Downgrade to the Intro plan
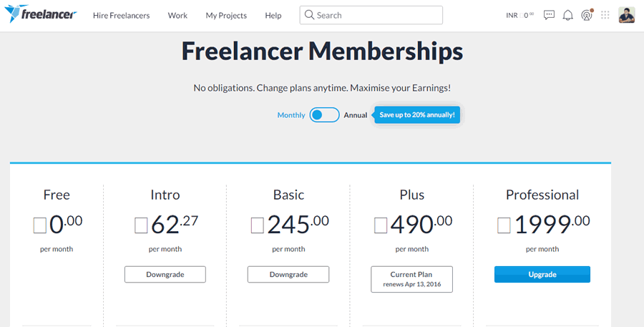 165,275
